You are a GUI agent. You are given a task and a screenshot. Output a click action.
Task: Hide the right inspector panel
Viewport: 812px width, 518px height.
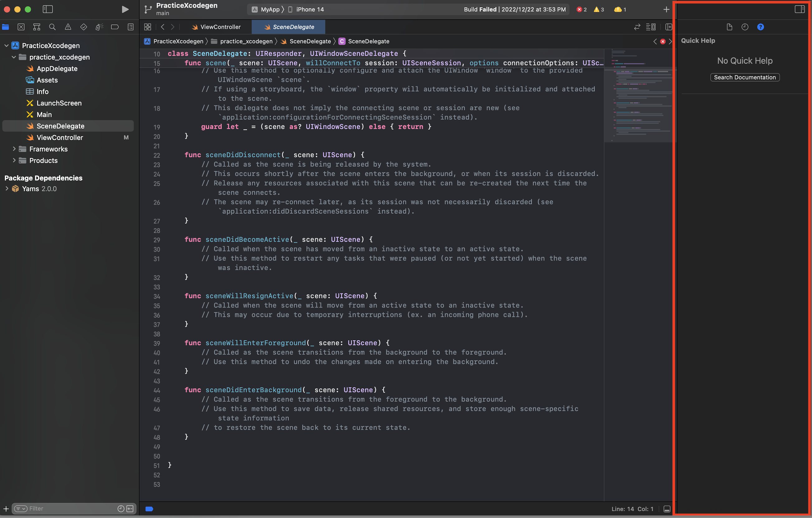tap(800, 9)
